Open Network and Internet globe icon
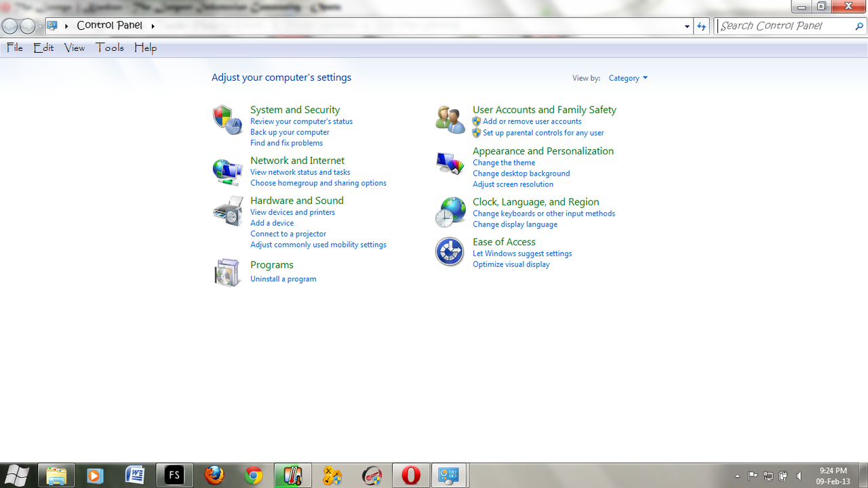Viewport: 868px width, 488px height. [226, 171]
